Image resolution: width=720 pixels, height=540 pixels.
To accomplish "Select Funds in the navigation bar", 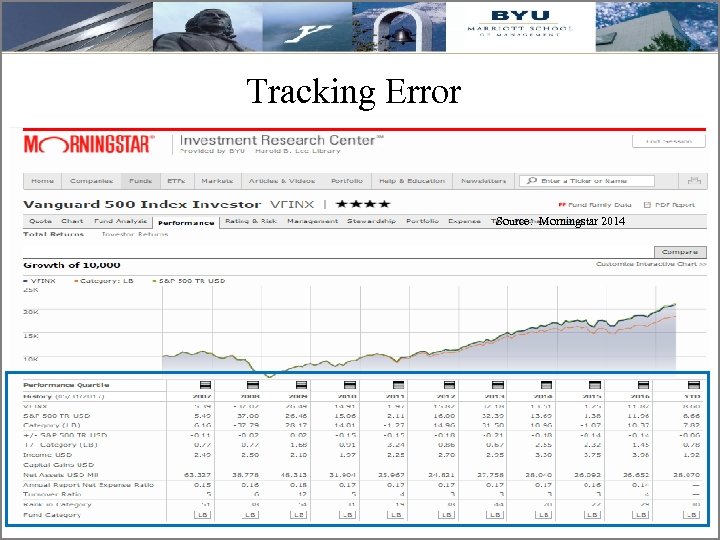I will coord(141,181).
